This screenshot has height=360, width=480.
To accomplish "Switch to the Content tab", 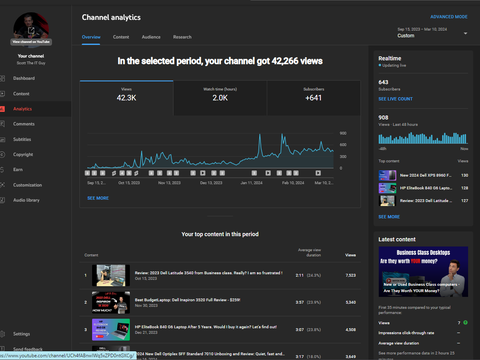I will coord(121,37).
